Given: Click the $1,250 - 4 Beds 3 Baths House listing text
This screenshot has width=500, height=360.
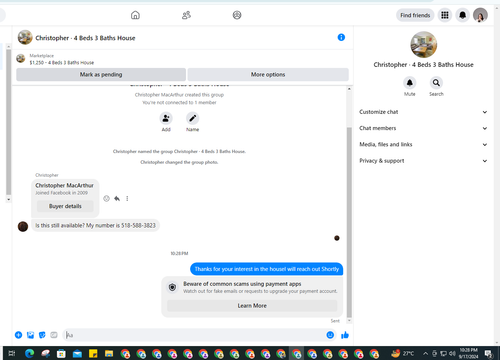Looking at the screenshot, I should 62,63.
